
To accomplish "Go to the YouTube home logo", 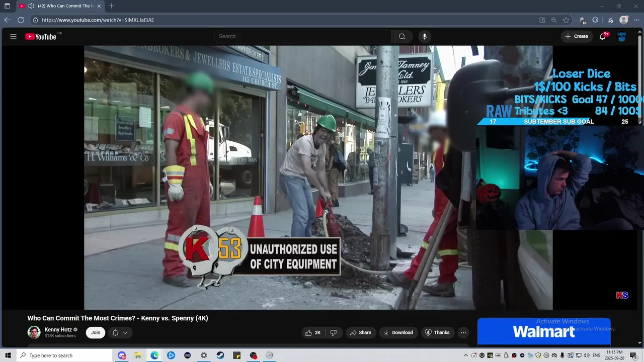I will 41,36.
